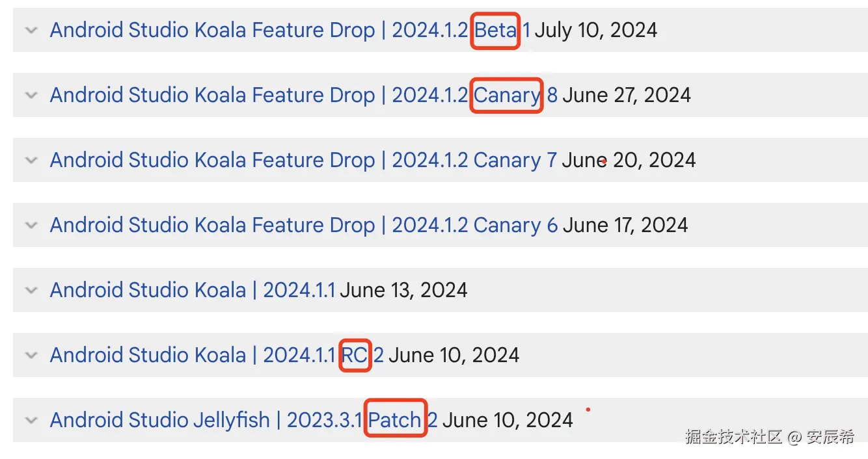Click the 掘金技术社区 watermark text
Screen dimensions: 868x459
[733, 437]
